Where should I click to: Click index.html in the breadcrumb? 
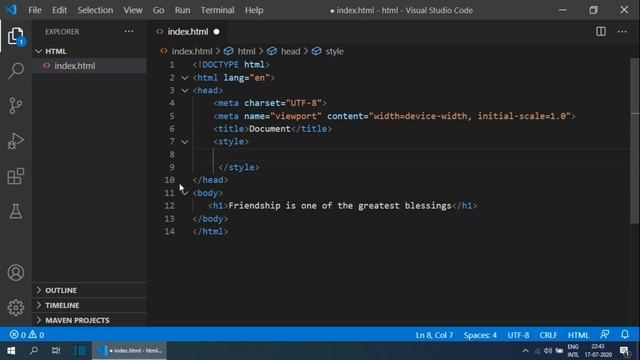click(192, 51)
